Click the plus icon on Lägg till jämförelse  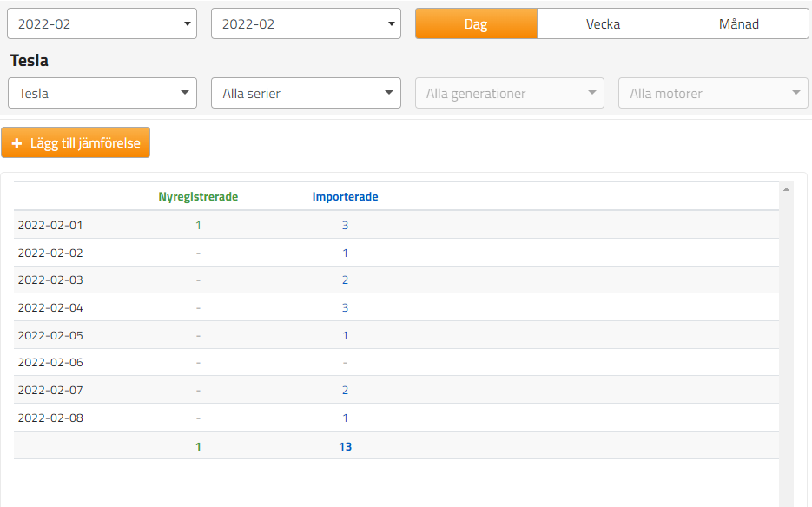[17, 143]
